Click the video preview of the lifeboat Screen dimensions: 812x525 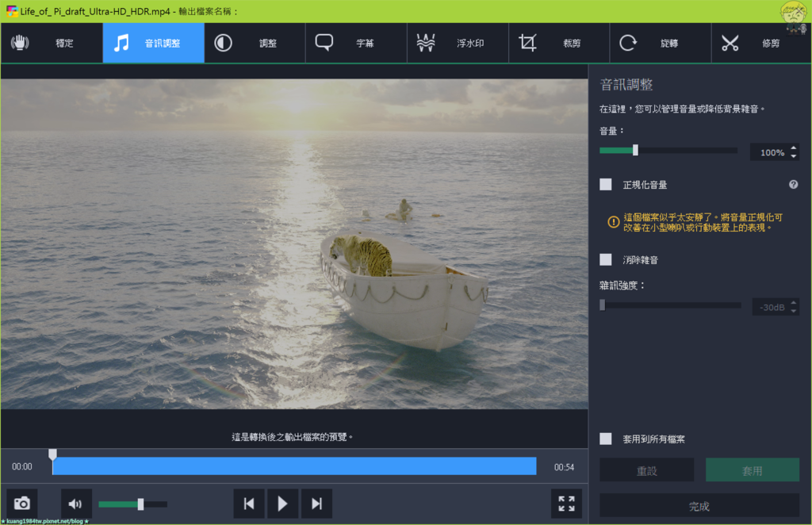point(294,243)
